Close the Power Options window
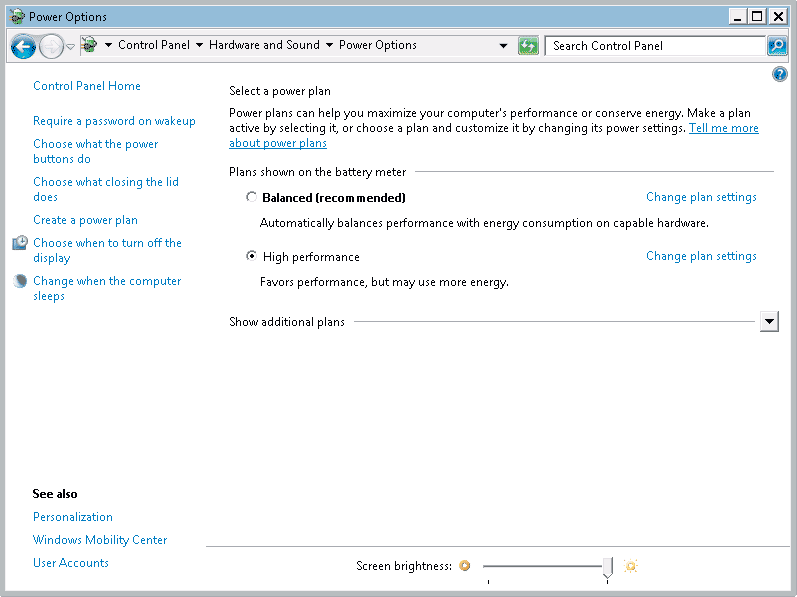The image size is (797, 597). click(x=778, y=17)
